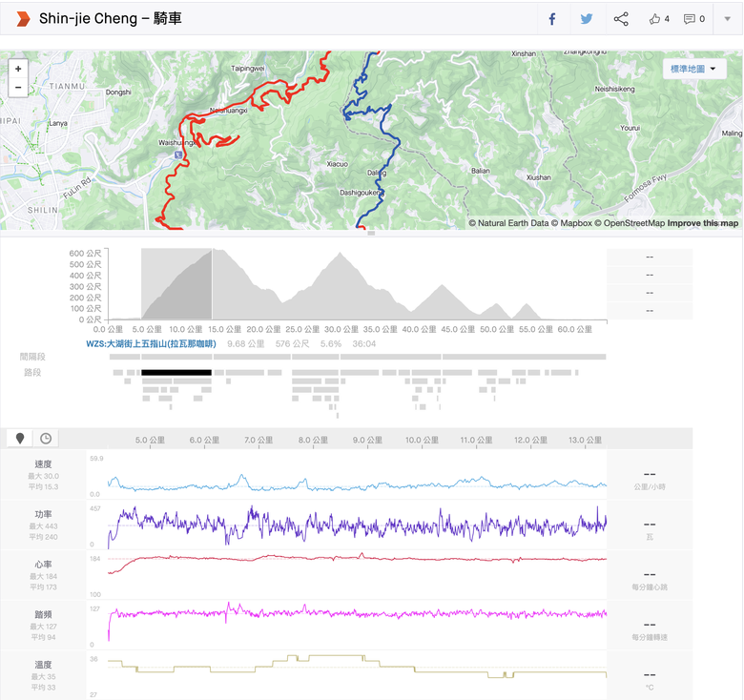Share activity on Twitter

point(587,19)
